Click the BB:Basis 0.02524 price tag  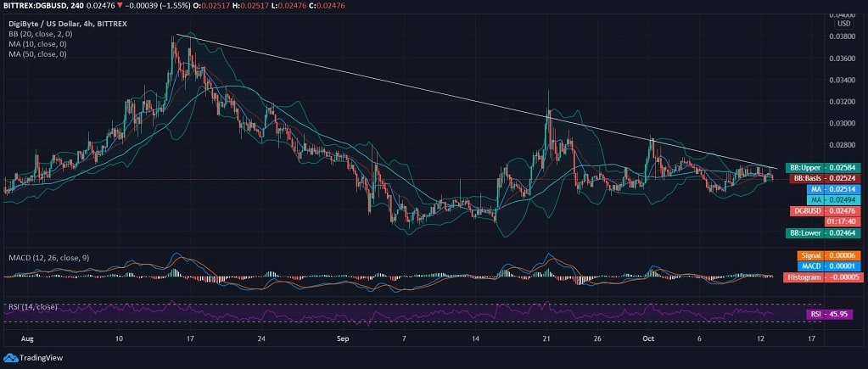pyautogui.click(x=826, y=179)
